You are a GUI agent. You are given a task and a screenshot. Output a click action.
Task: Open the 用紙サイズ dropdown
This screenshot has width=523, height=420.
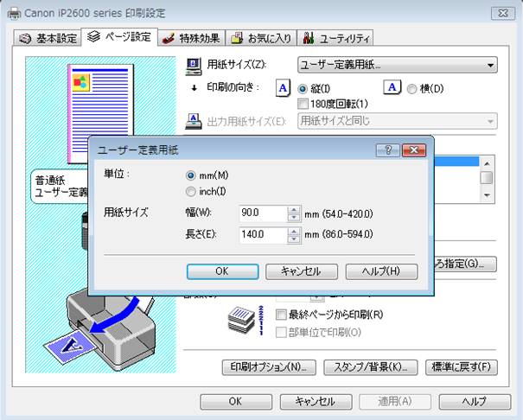[397, 65]
